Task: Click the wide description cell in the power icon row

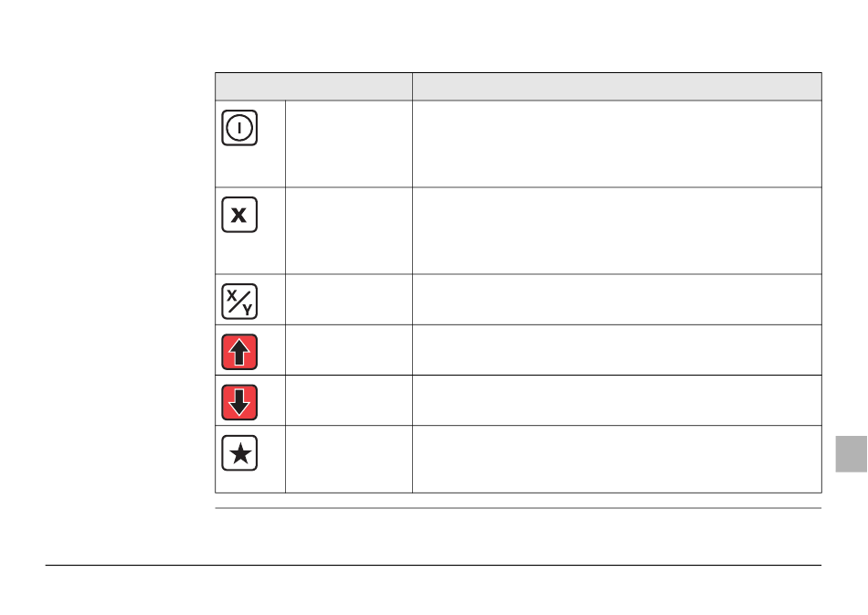Action: [x=617, y=143]
